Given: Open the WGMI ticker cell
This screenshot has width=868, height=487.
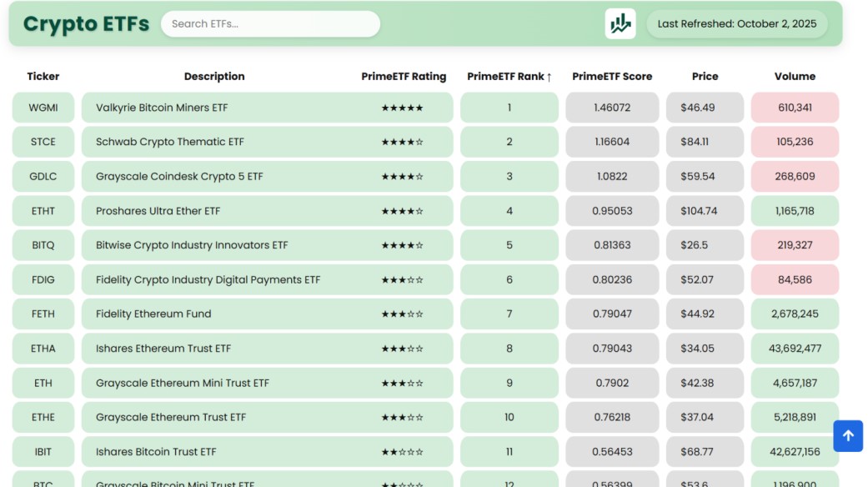Looking at the screenshot, I should 43,108.
